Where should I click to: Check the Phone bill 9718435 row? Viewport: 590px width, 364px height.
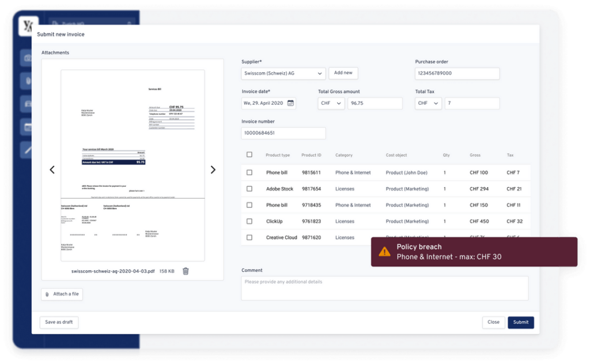coord(249,205)
